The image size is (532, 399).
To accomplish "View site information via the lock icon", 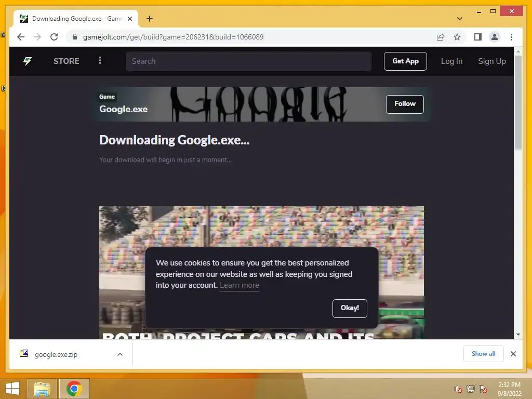I will point(75,37).
